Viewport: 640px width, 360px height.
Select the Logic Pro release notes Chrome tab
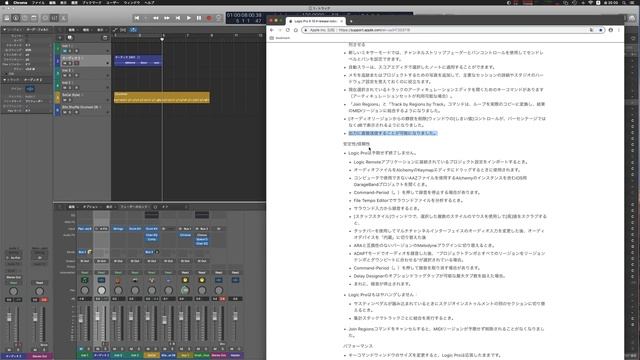315,21
